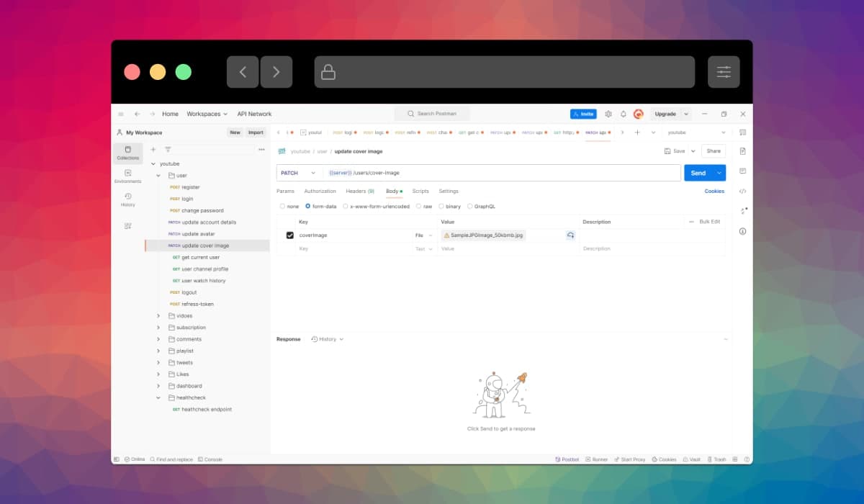The width and height of the screenshot is (864, 504).
Task: Open the Collections sidebar panel
Action: [128, 153]
